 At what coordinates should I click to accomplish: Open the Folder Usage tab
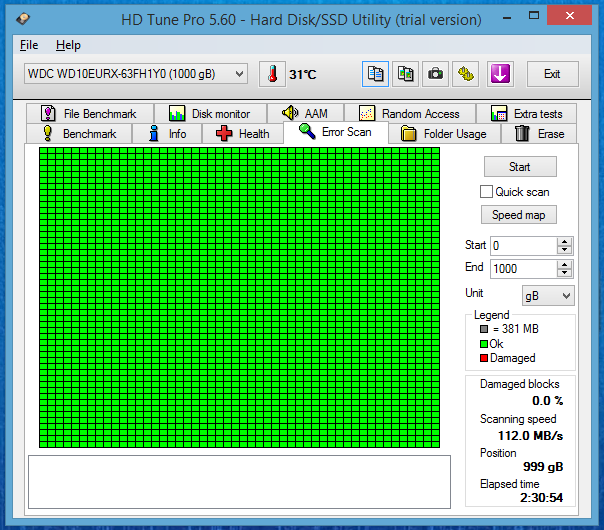pos(444,134)
